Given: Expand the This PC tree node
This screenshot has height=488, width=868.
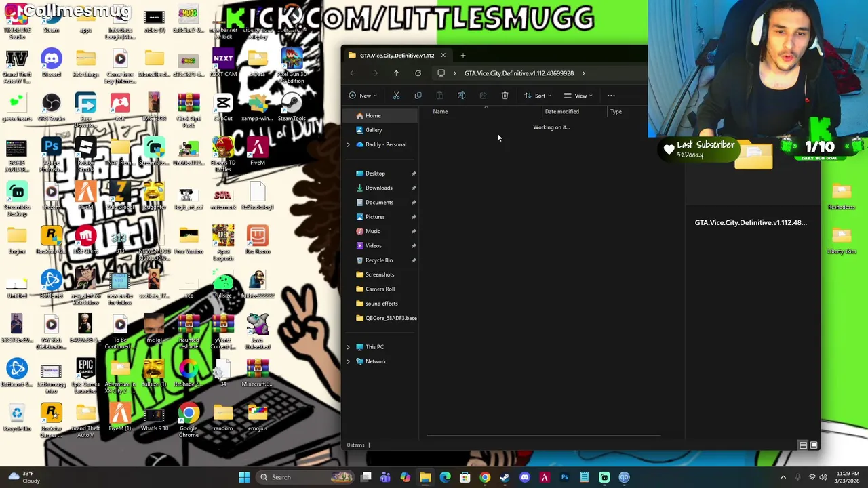Looking at the screenshot, I should coord(349,347).
